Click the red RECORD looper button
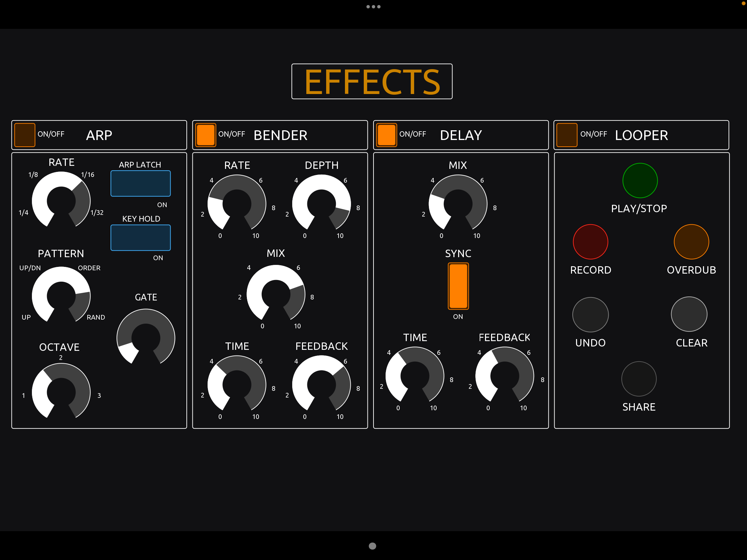Image resolution: width=747 pixels, height=560 pixels. [x=590, y=242]
